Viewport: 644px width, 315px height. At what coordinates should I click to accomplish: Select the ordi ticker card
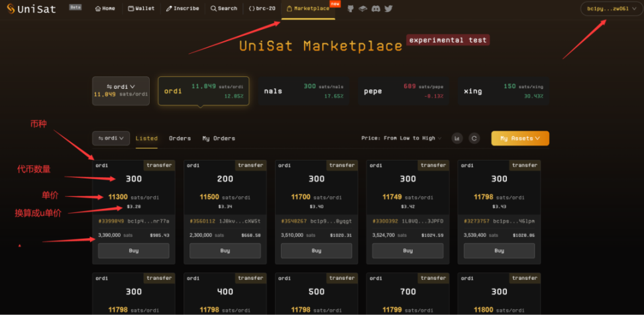[x=203, y=91]
